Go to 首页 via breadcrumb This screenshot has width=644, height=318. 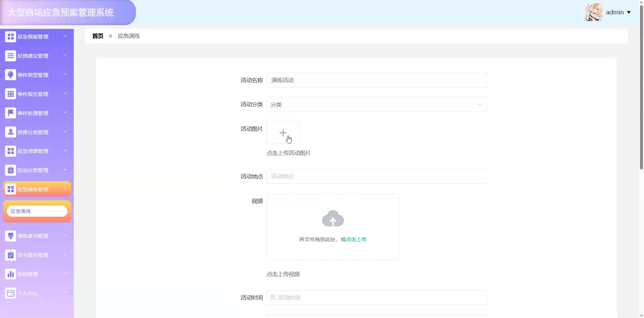98,36
